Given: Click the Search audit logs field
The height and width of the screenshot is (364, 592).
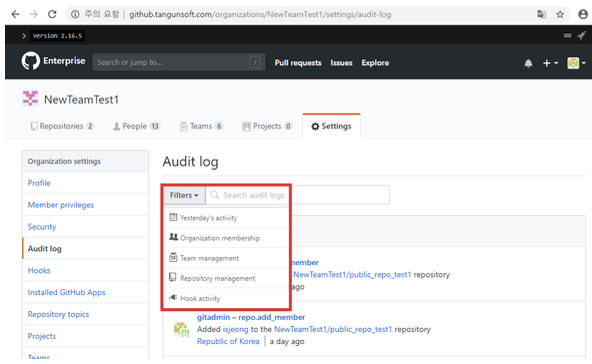Looking at the screenshot, I should (298, 195).
